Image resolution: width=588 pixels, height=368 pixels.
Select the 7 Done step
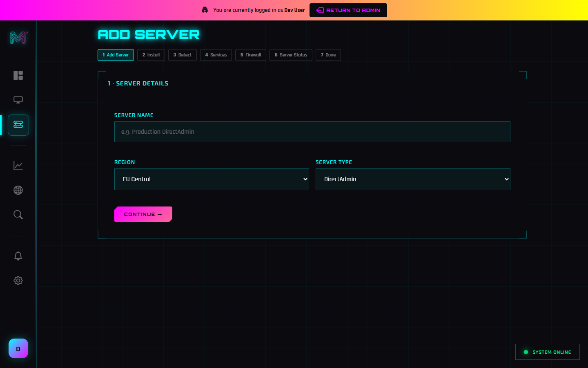coord(328,55)
